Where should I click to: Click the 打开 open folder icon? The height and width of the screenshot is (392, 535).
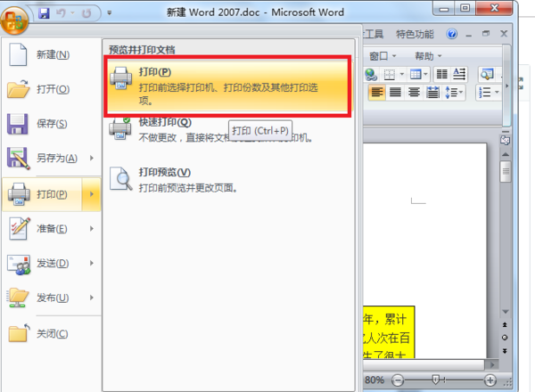coord(19,88)
